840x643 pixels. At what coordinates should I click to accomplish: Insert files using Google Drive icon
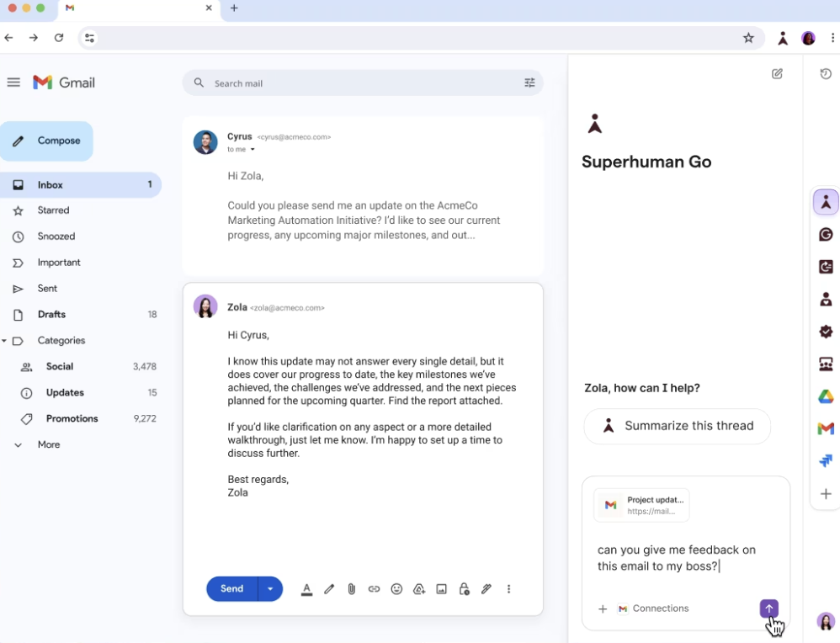tap(419, 589)
